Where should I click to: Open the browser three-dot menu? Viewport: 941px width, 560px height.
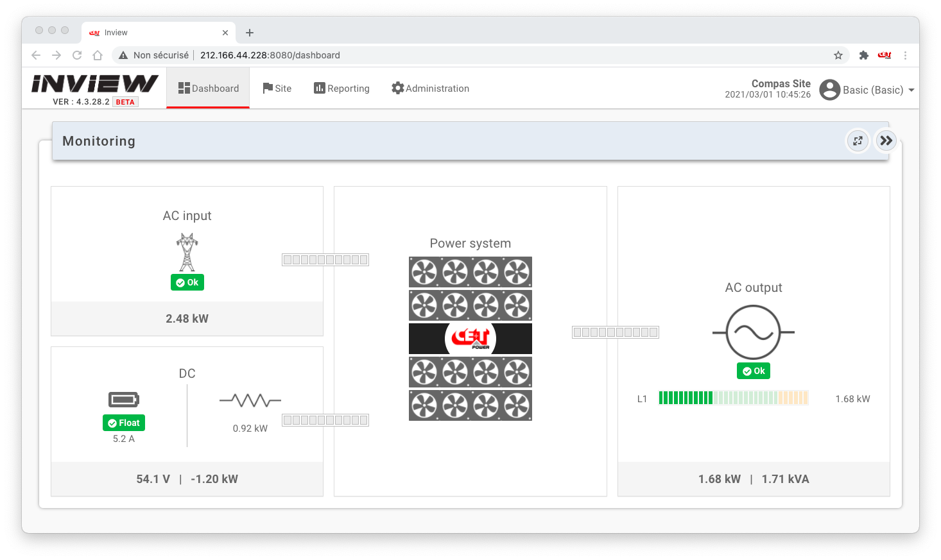pos(905,55)
